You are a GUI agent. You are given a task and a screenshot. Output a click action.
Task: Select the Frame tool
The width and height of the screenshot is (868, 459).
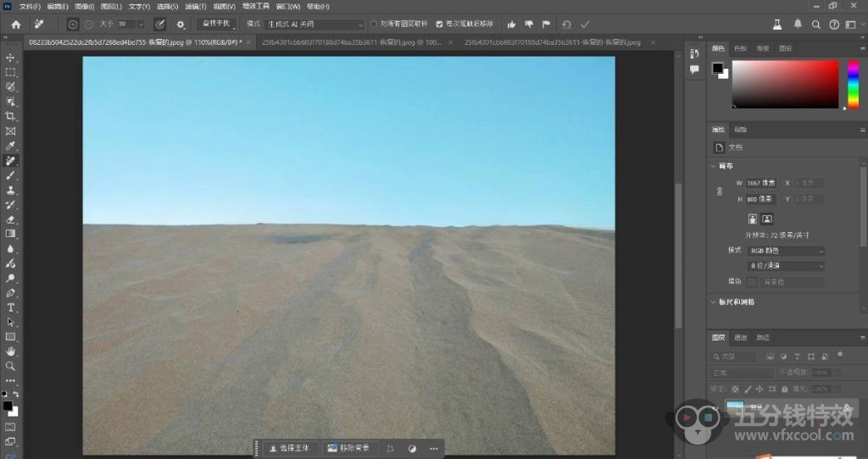click(10, 131)
